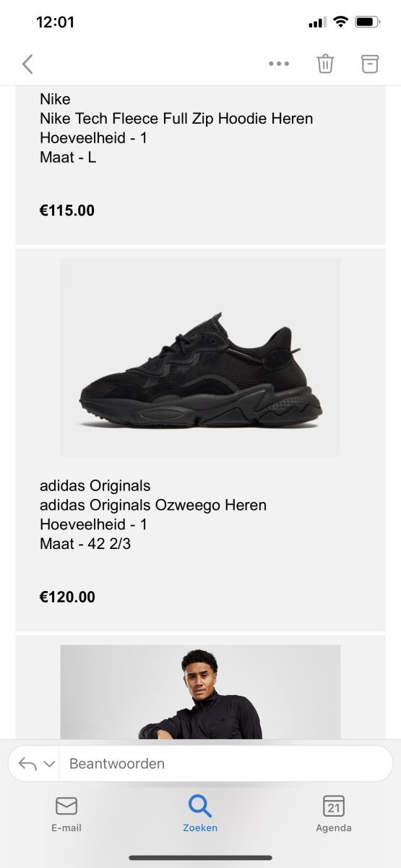This screenshot has height=868, width=401.
Task: Tap the man in black jacket photo
Action: pyautogui.click(x=200, y=692)
